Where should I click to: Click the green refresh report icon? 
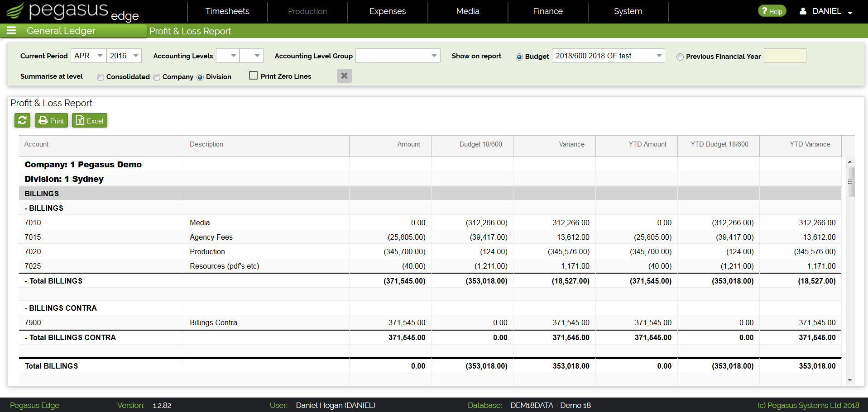point(22,120)
